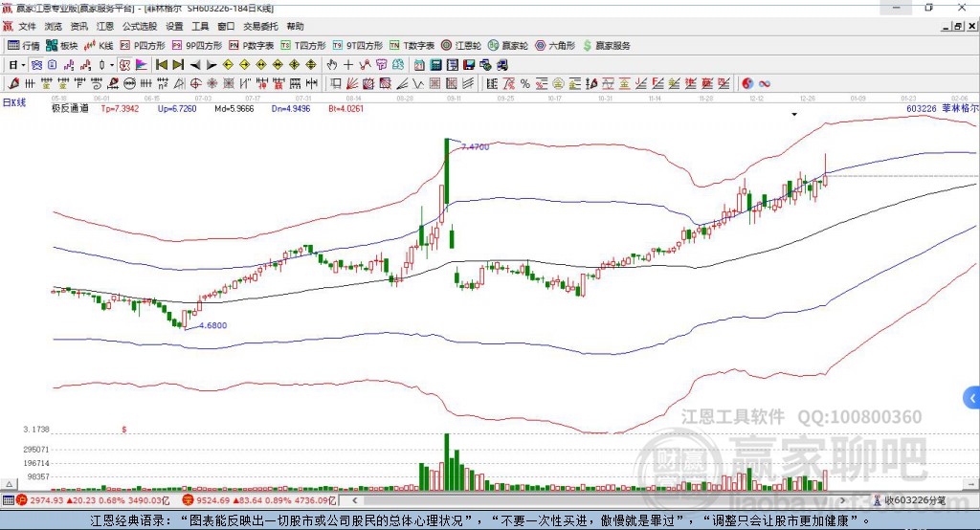This screenshot has width=980, height=530.
Task: Open the 9T四方形 tool
Action: pyautogui.click(x=357, y=46)
